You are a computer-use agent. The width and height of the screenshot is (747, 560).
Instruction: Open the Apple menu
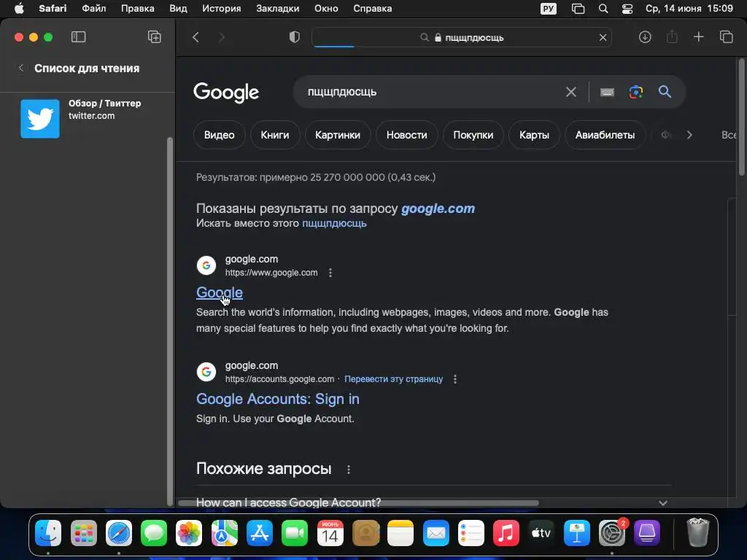click(x=19, y=9)
